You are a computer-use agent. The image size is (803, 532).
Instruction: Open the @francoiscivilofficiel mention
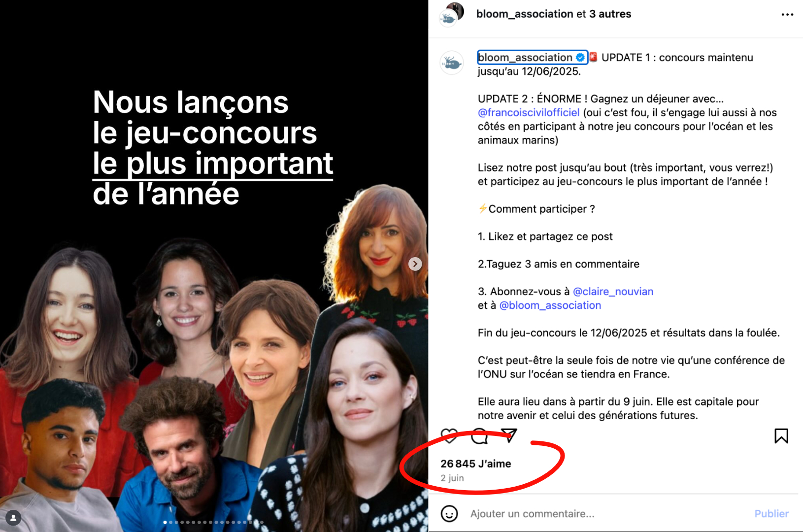click(529, 113)
